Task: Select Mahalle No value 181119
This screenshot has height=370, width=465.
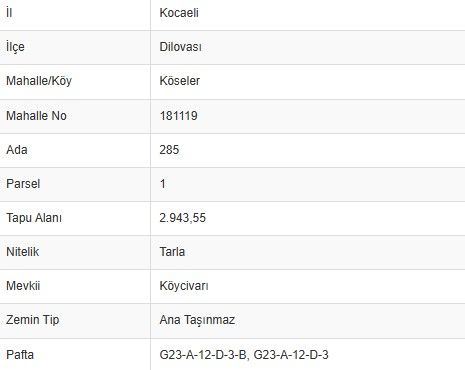Action: click(x=179, y=116)
